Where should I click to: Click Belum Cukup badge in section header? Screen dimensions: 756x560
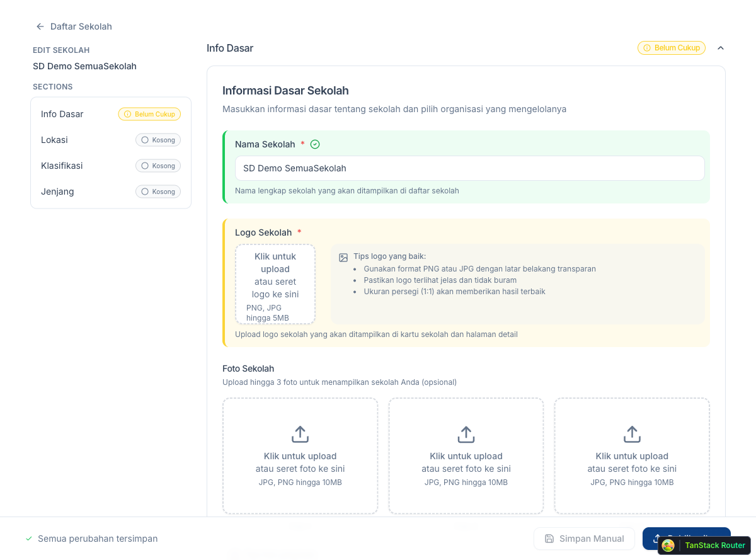click(x=671, y=48)
